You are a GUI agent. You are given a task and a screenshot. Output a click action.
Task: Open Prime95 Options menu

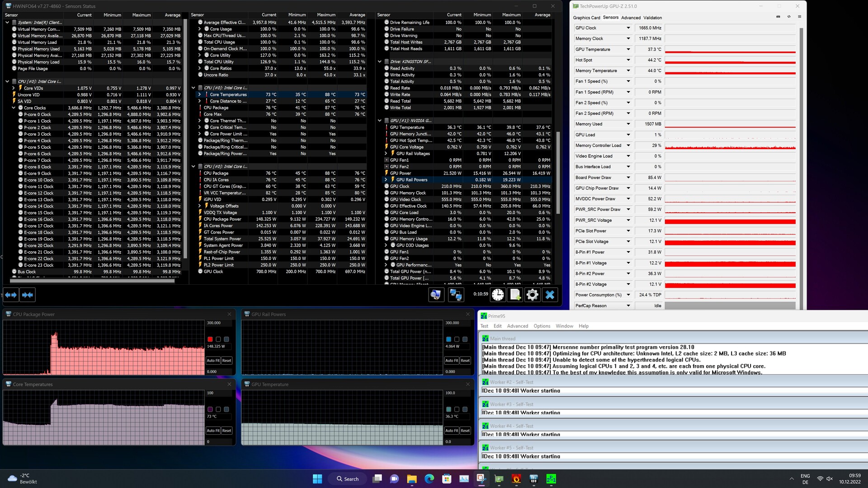[x=542, y=326]
